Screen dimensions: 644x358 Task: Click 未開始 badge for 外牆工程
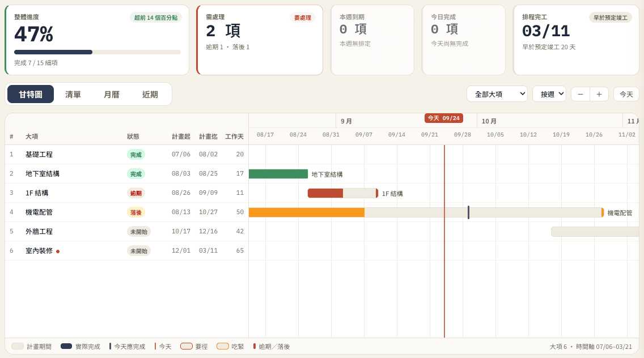139,232
